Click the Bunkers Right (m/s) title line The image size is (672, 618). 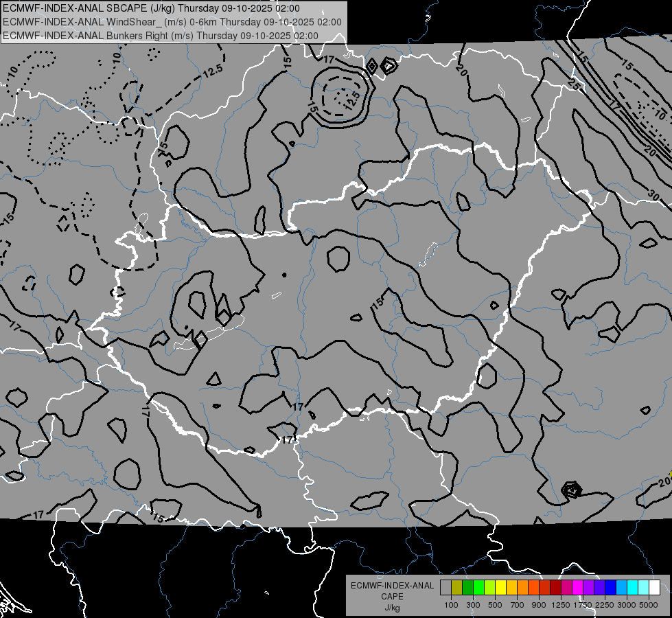pos(161,36)
